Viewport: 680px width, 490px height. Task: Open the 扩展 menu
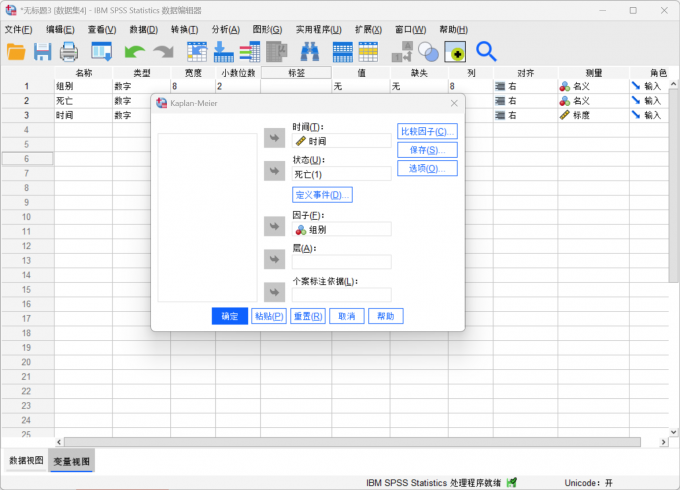tap(368, 29)
